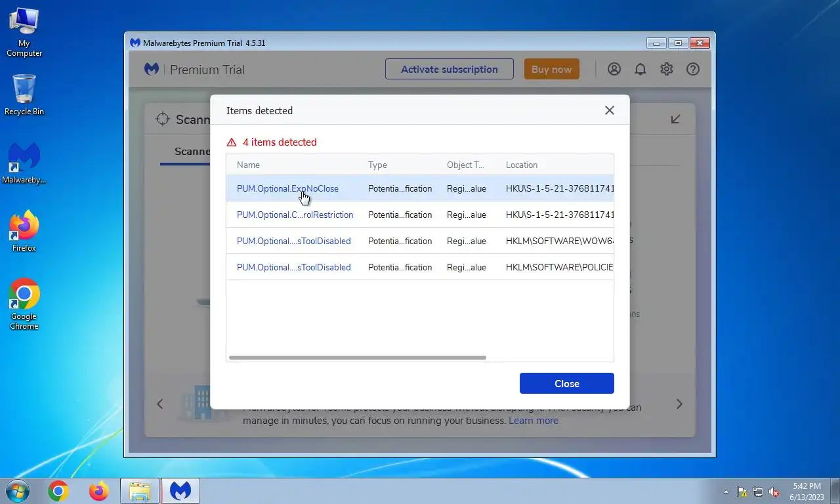This screenshot has height=504, width=840.
Task: Click the muted volume tray icon
Action: coord(774,492)
